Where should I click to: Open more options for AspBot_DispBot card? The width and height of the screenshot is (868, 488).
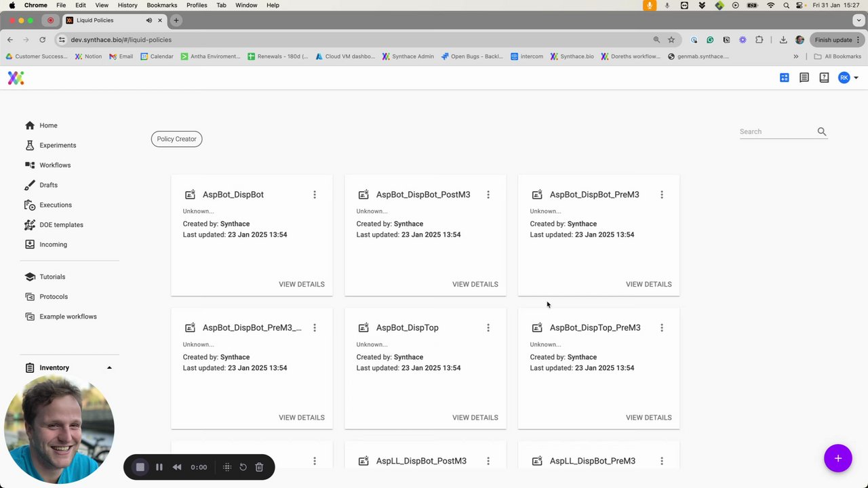pyautogui.click(x=315, y=195)
